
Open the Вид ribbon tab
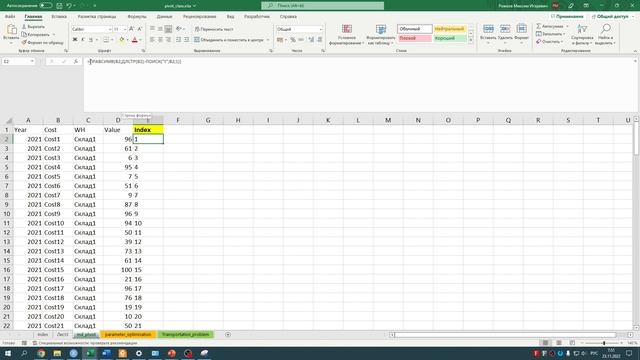(230, 17)
